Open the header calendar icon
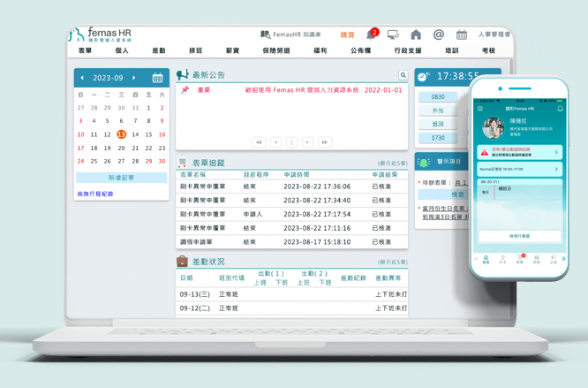This screenshot has height=388, width=588. coord(462,34)
